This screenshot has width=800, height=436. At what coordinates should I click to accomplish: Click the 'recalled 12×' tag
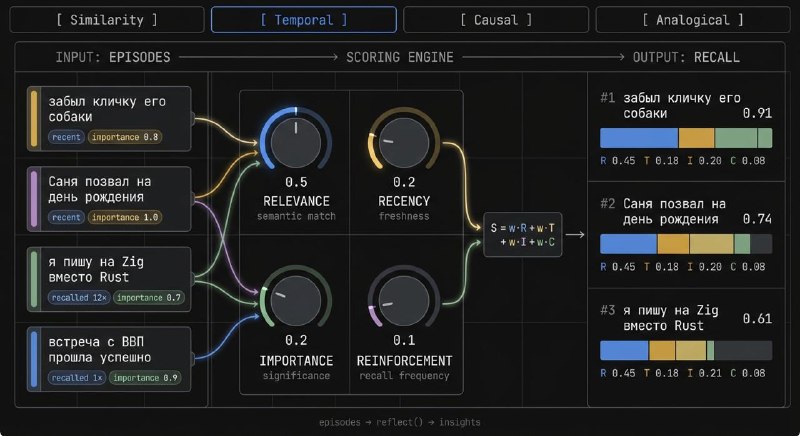[79, 297]
